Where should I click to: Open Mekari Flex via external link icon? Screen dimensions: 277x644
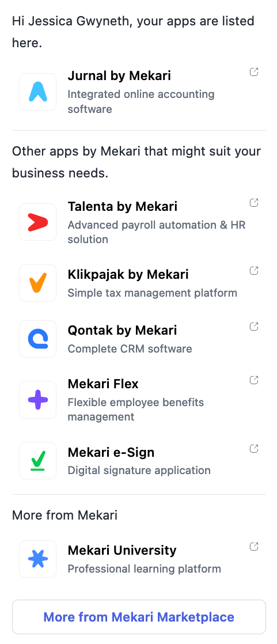click(254, 380)
